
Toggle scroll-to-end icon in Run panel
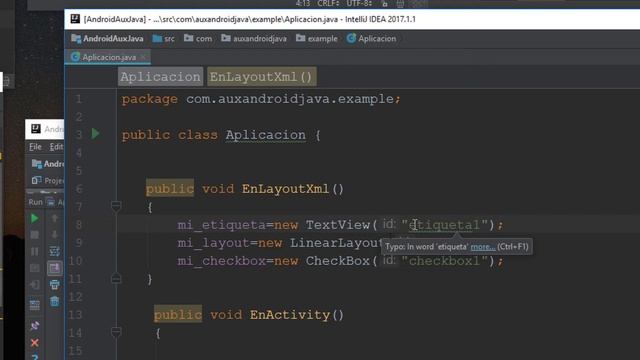pyautogui.click(x=54, y=268)
